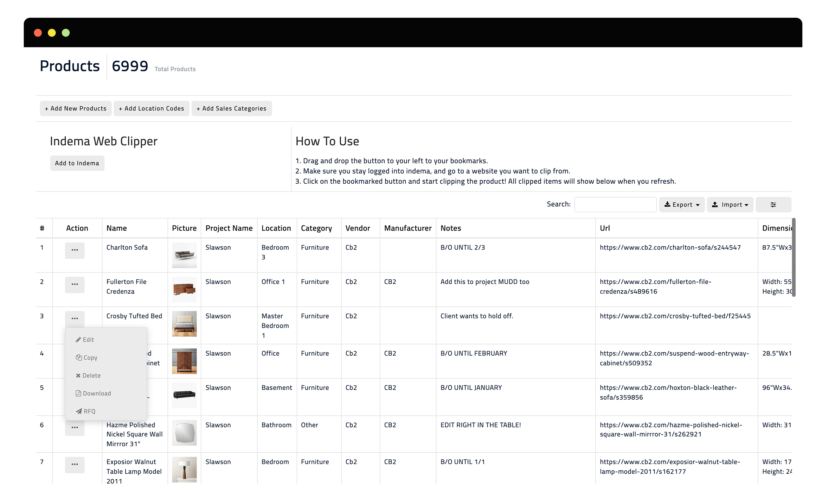Open Fullerton File Credenza picture thumbnail
Image resolution: width=816 pixels, height=504 pixels.
184,289
